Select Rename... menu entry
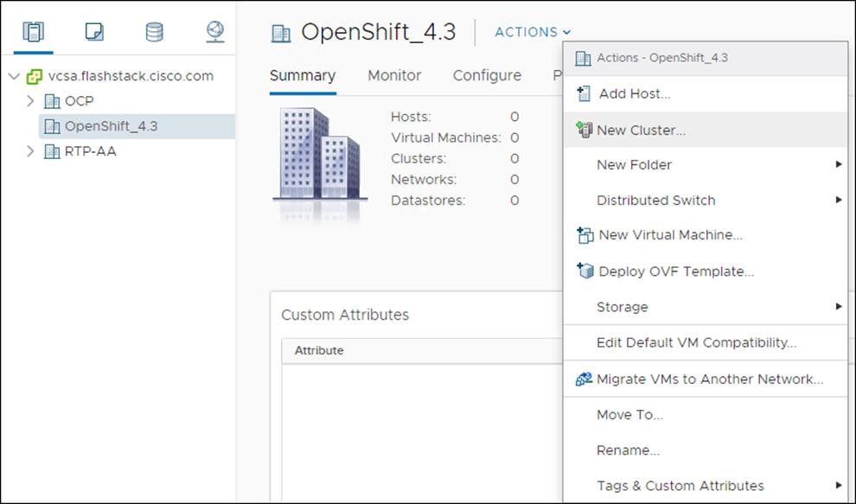856x504 pixels. pos(706,450)
